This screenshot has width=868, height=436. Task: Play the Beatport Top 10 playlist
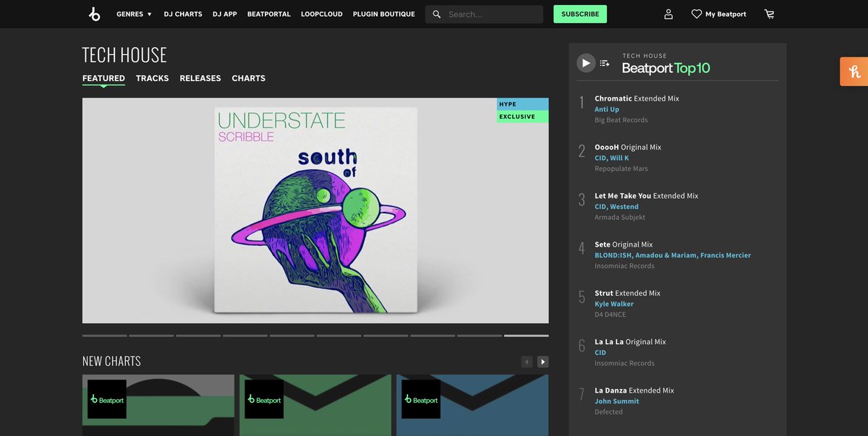pos(586,62)
